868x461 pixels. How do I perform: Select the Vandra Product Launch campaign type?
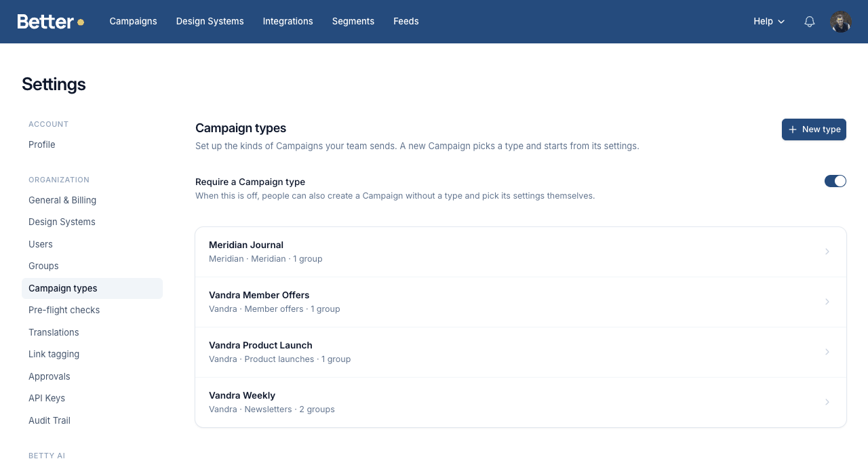pos(521,352)
